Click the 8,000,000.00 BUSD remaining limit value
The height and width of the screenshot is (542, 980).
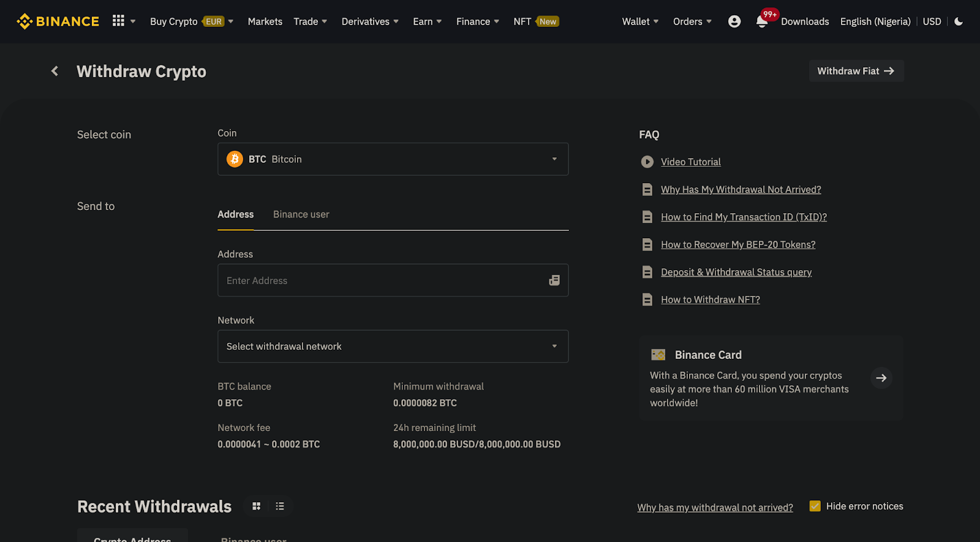(x=477, y=444)
